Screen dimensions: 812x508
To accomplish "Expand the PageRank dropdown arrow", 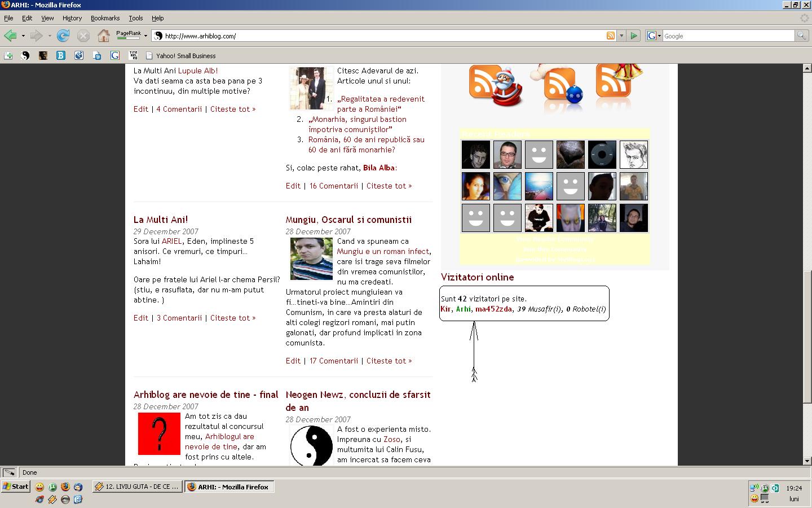I will 145,36.
